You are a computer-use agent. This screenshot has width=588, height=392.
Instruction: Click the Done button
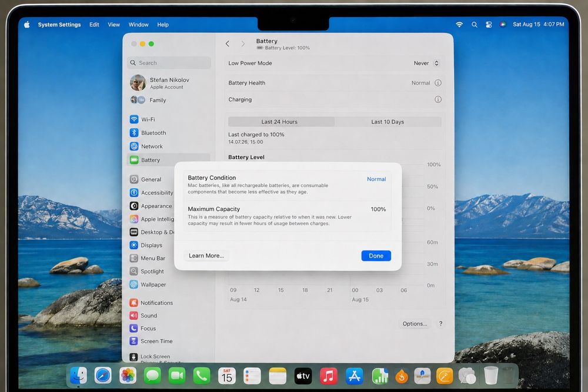pyautogui.click(x=376, y=256)
